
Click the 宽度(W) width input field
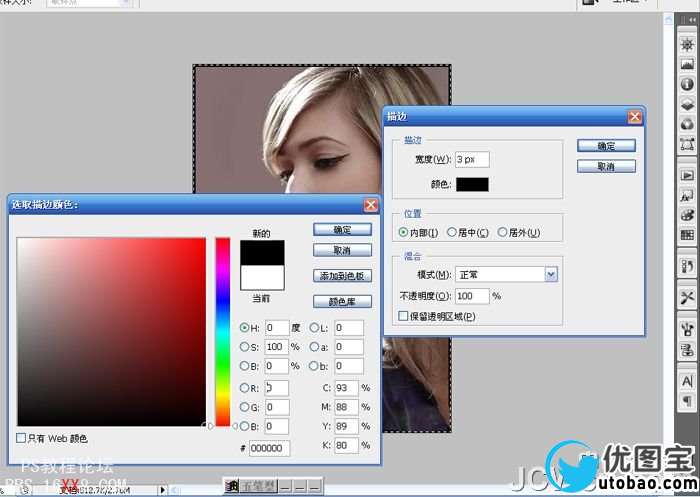(472, 159)
